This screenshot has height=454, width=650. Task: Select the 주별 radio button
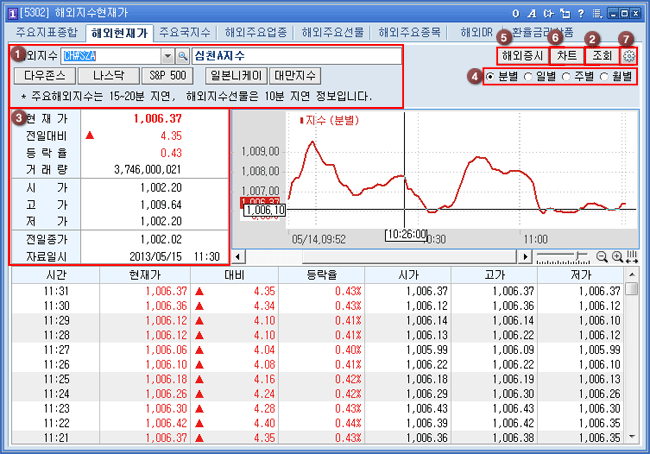567,77
